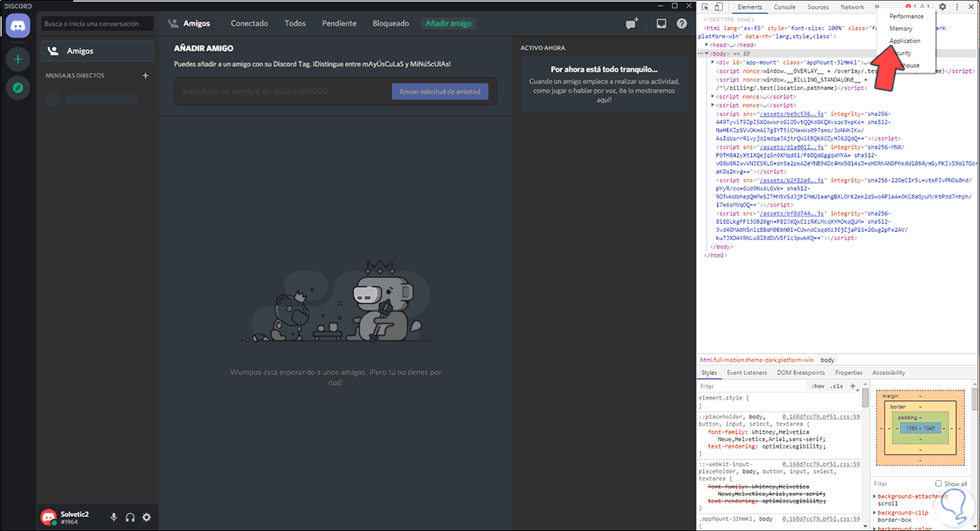
Task: Open the Event Listeners tab
Action: (x=746, y=373)
